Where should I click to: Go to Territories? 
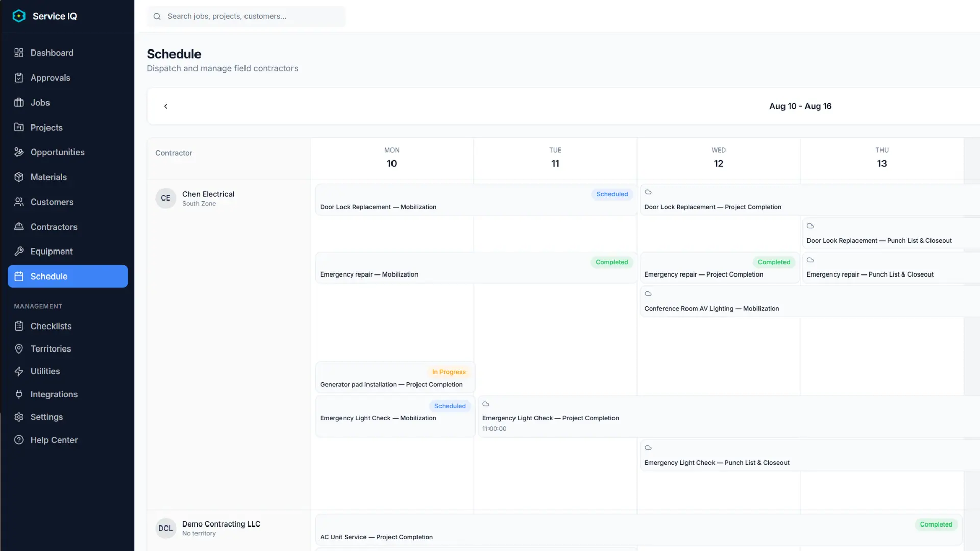67,349
